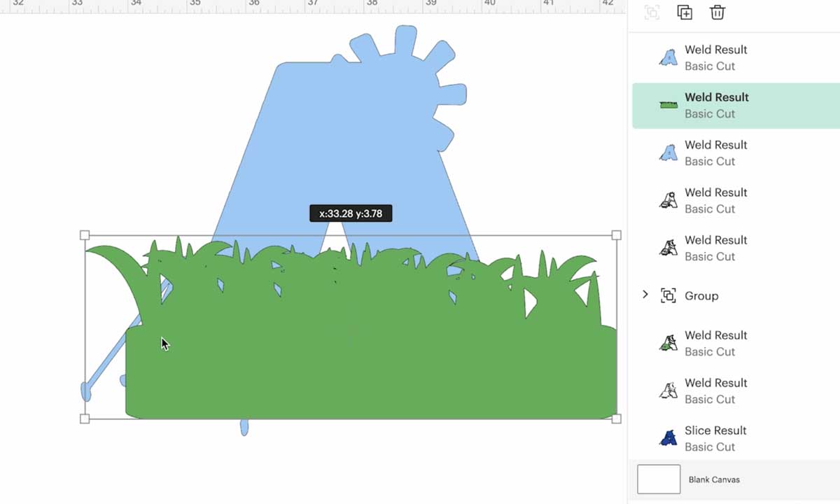This screenshot has height=504, width=840.
Task: Click the bottom-left selection handle of grass
Action: coord(85,419)
